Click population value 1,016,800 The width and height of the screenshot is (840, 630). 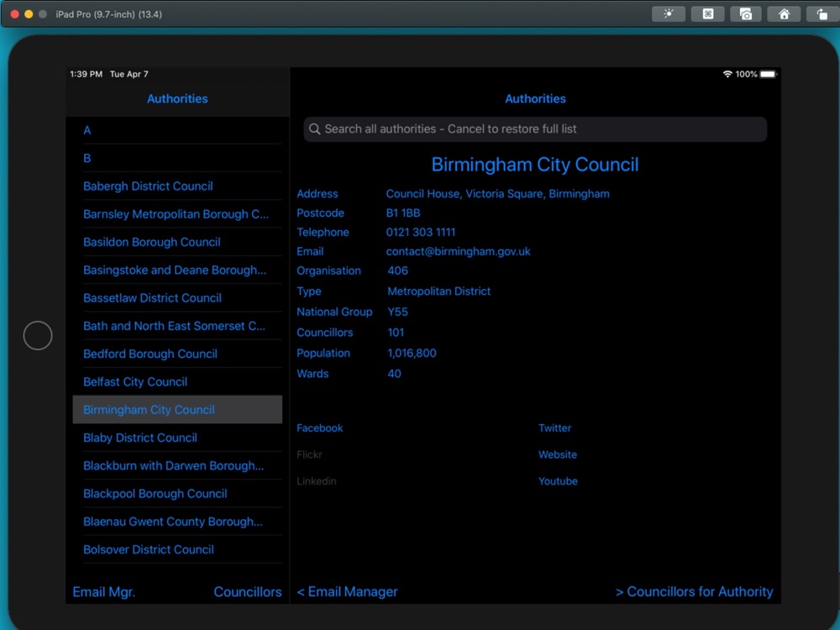[x=412, y=353]
